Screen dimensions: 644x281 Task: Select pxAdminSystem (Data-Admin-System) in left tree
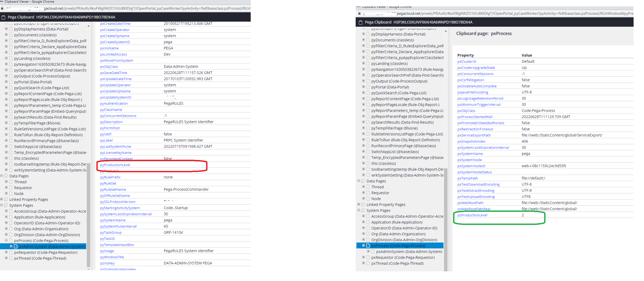[52, 247]
